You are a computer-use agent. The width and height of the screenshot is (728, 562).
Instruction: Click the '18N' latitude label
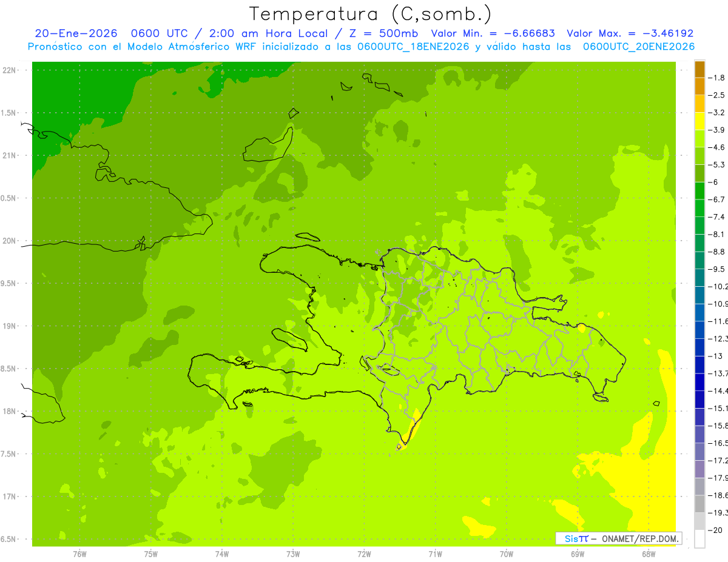tap(9, 412)
